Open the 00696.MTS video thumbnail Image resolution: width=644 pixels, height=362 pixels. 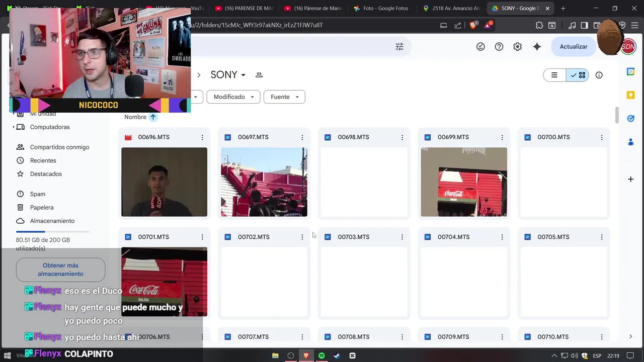click(x=164, y=182)
